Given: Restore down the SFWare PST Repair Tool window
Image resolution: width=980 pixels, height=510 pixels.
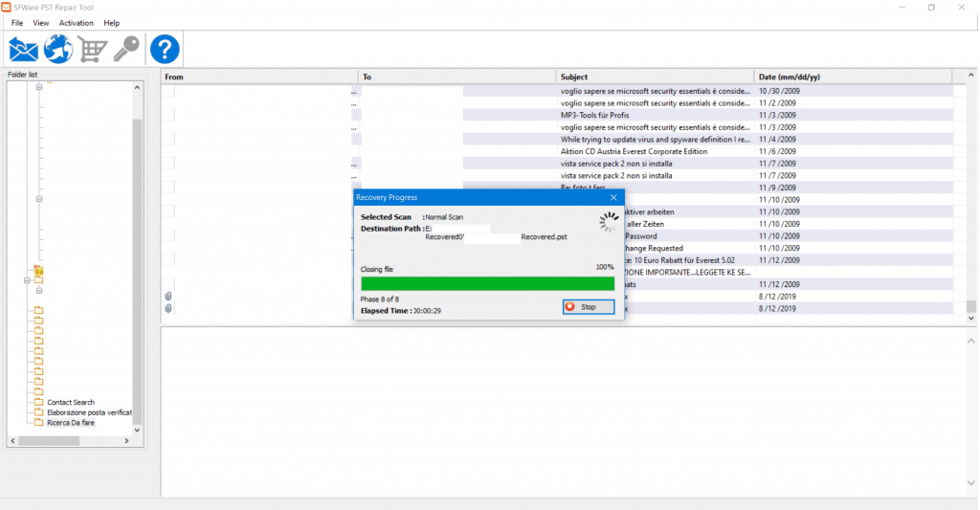Looking at the screenshot, I should click(x=931, y=8).
